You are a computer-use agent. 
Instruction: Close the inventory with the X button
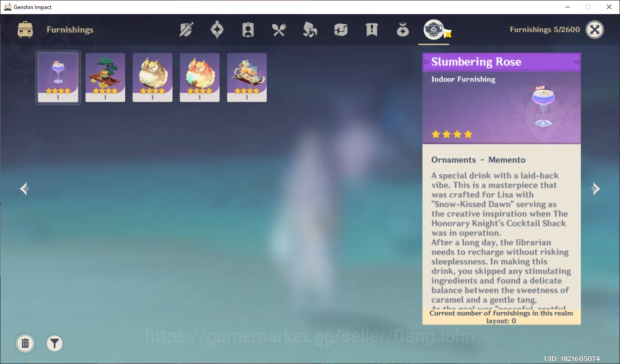[595, 30]
